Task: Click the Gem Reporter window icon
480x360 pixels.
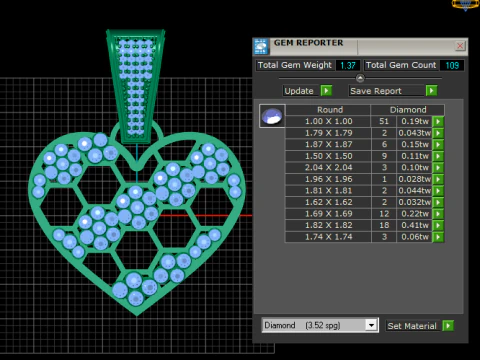Action: (261, 47)
